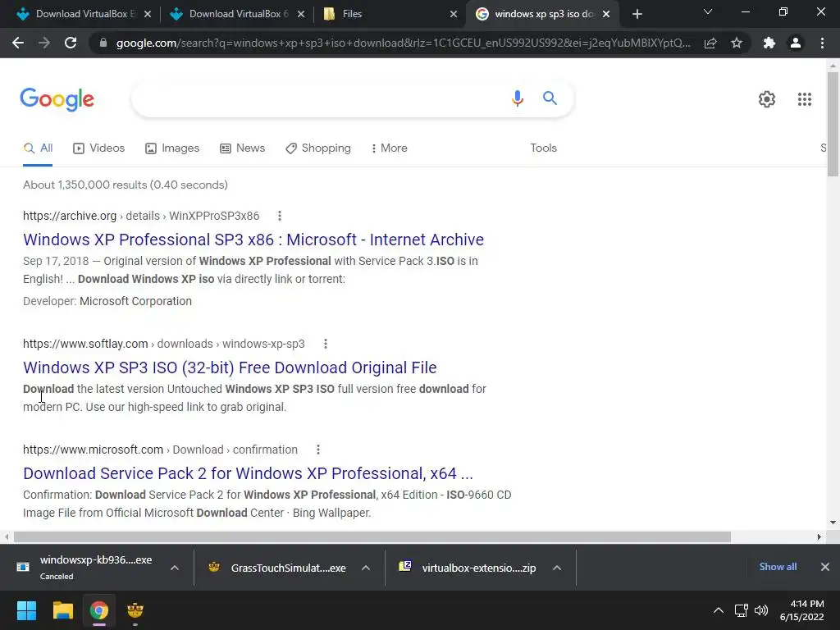The image size is (840, 630).
Task: Open the Chrome extensions puzzle icon
Action: [x=769, y=43]
